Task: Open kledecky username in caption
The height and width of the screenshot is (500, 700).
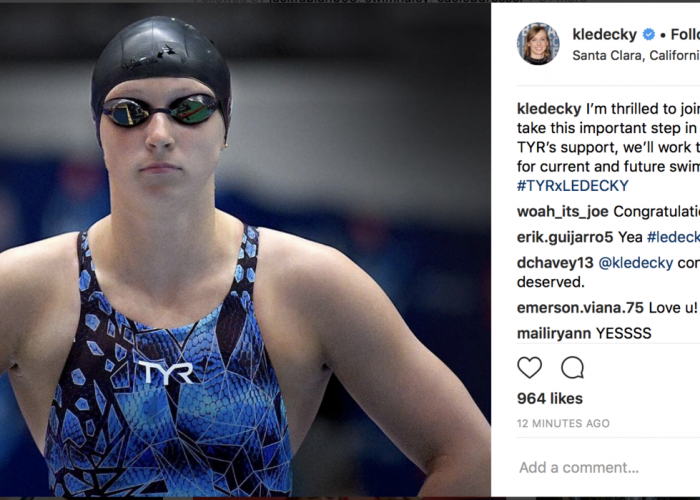Action: point(549,108)
